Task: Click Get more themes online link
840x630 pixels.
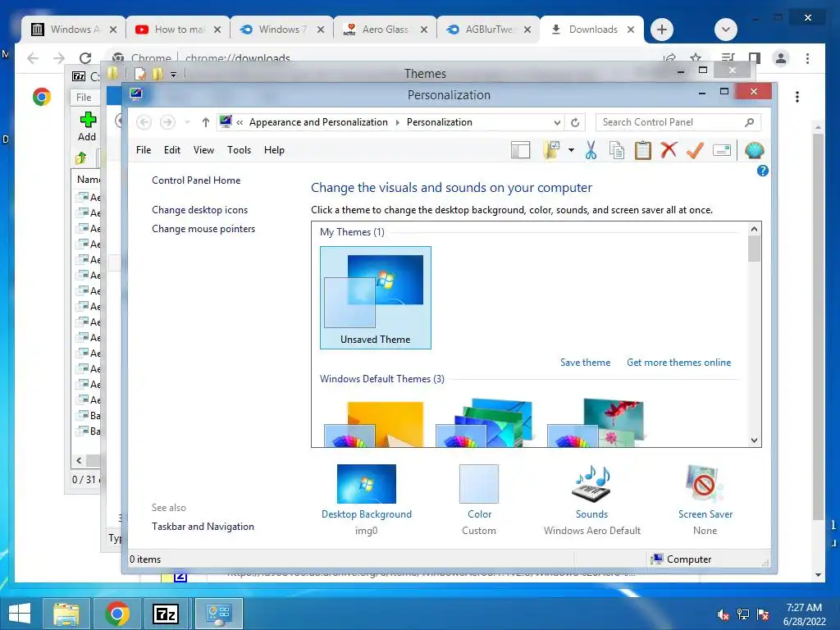Action: click(678, 363)
